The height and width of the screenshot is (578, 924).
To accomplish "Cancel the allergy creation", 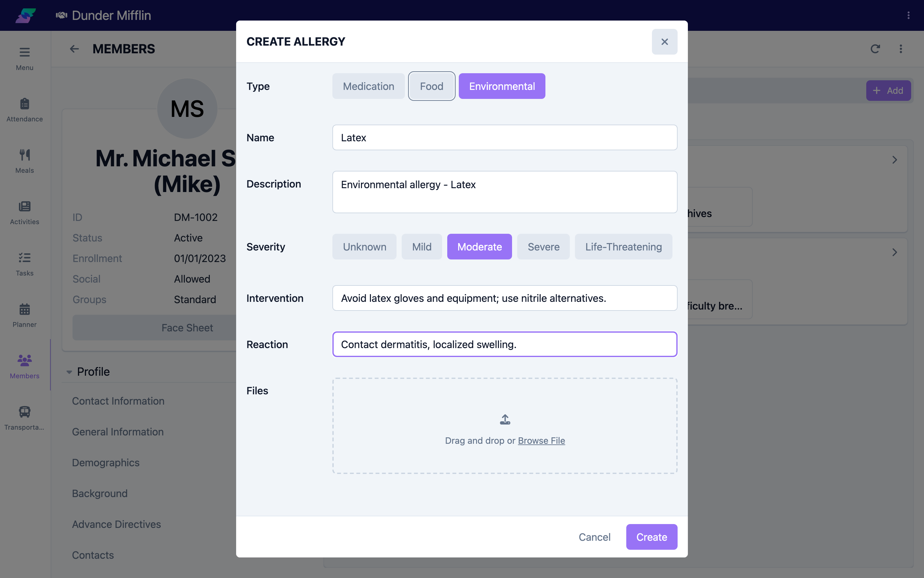I will [x=595, y=537].
